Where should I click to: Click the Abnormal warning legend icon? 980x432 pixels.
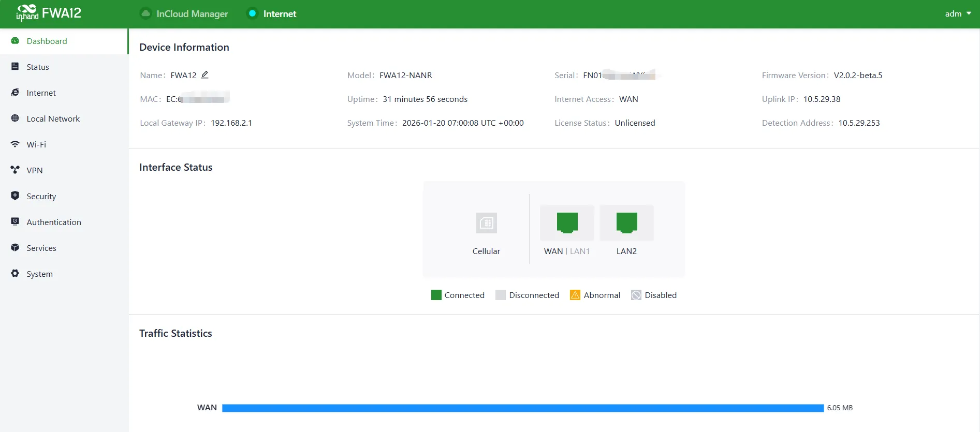[x=575, y=295]
